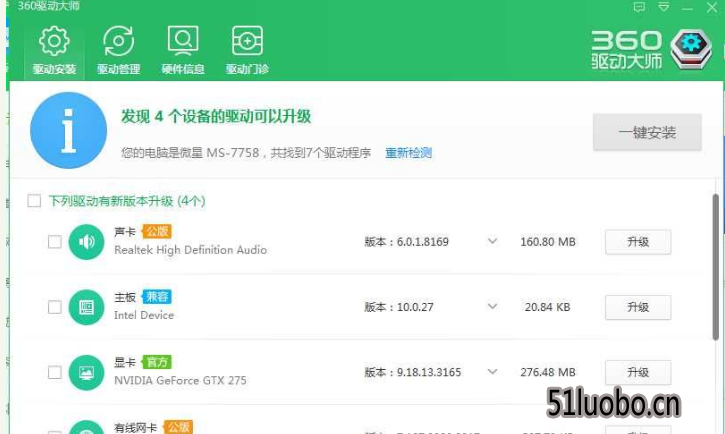Click 重新检测 link
725x434 pixels.
(409, 153)
